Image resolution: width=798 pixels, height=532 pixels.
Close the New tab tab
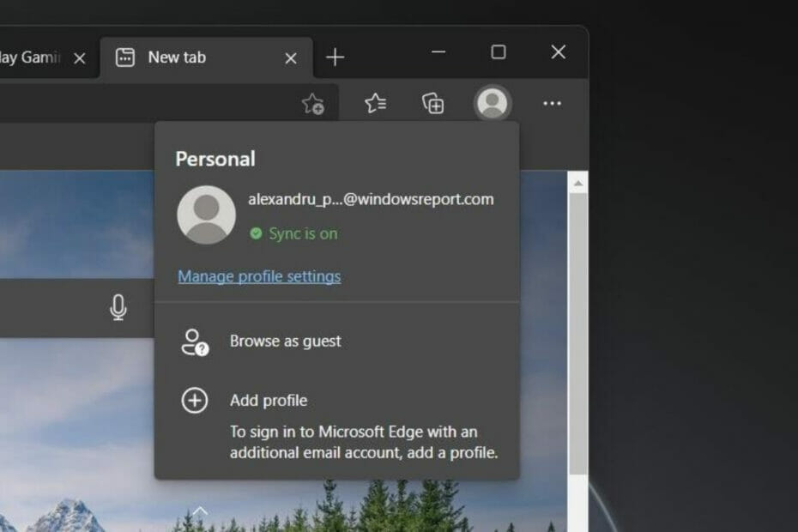[291, 58]
